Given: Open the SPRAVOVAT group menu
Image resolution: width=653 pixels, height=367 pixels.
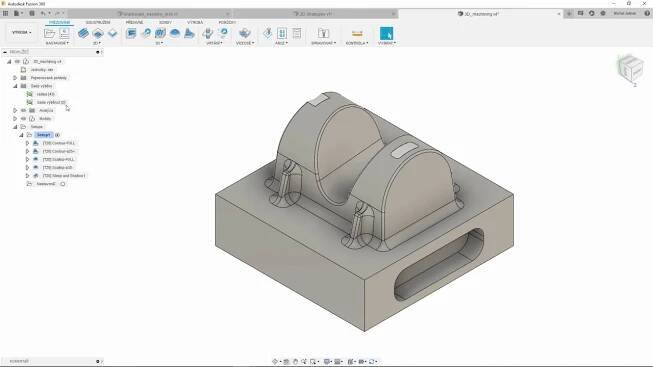Looking at the screenshot, I should pos(323,43).
